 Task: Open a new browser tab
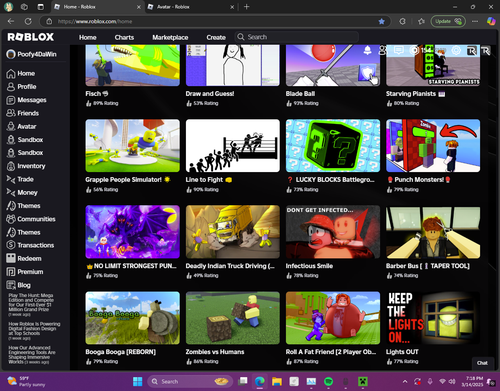click(x=246, y=7)
